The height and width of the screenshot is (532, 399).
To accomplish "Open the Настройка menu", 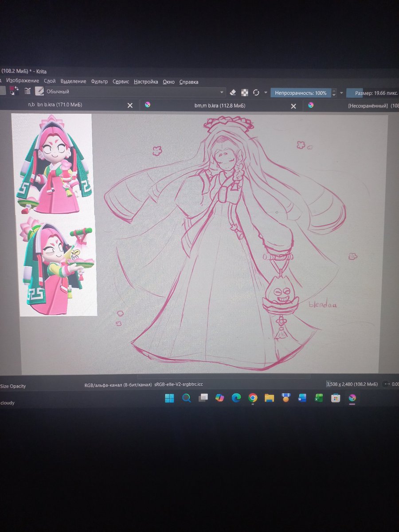I will 146,82.
